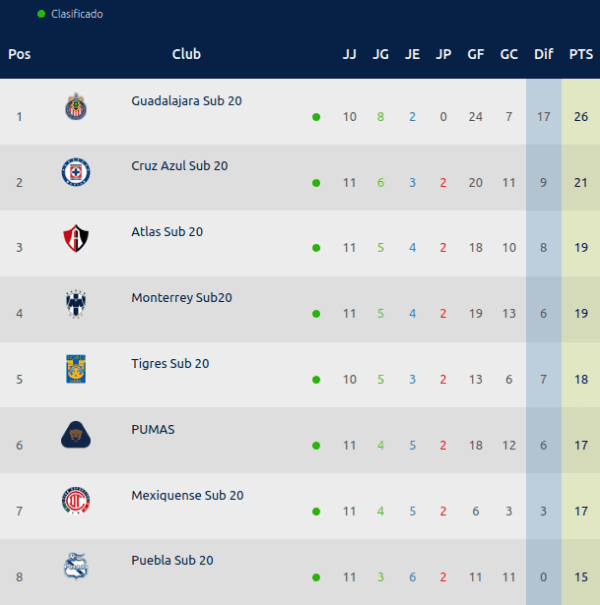Click the GF goals for header
The image size is (600, 605).
(x=476, y=54)
